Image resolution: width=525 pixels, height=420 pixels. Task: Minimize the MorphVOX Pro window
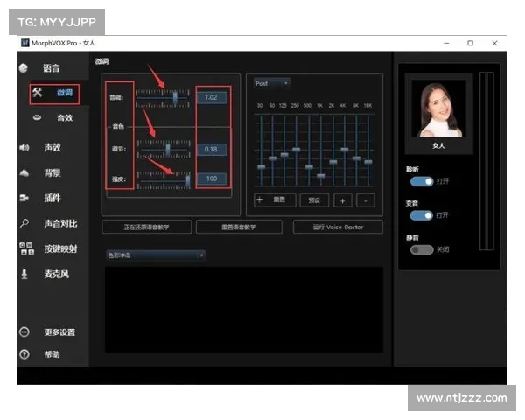(446, 43)
